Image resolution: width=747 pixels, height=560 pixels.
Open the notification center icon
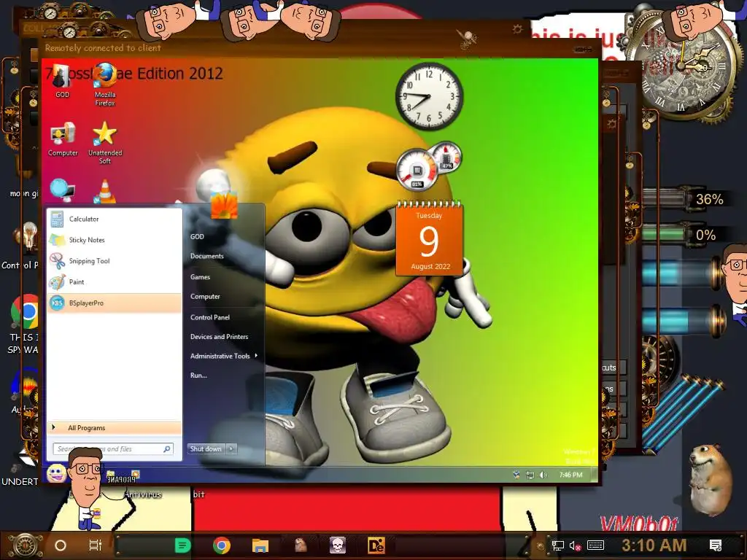715,545
